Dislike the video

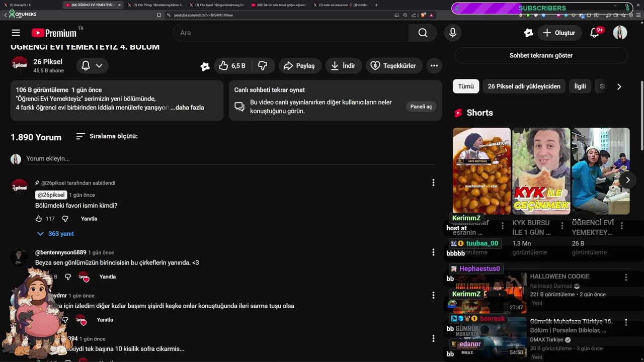pos(263,66)
